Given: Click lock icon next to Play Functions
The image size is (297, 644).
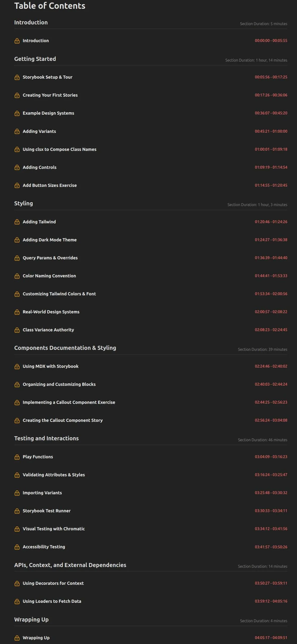Looking at the screenshot, I should coord(17,457).
